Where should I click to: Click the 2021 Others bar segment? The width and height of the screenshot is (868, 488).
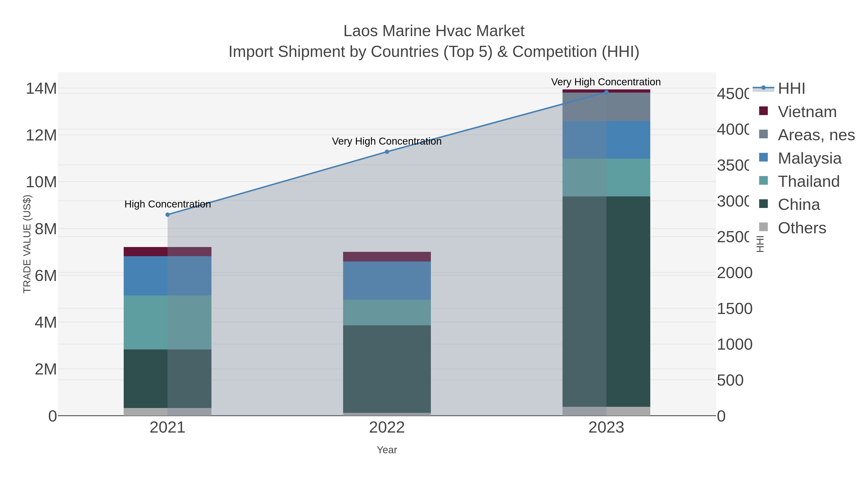(x=168, y=412)
